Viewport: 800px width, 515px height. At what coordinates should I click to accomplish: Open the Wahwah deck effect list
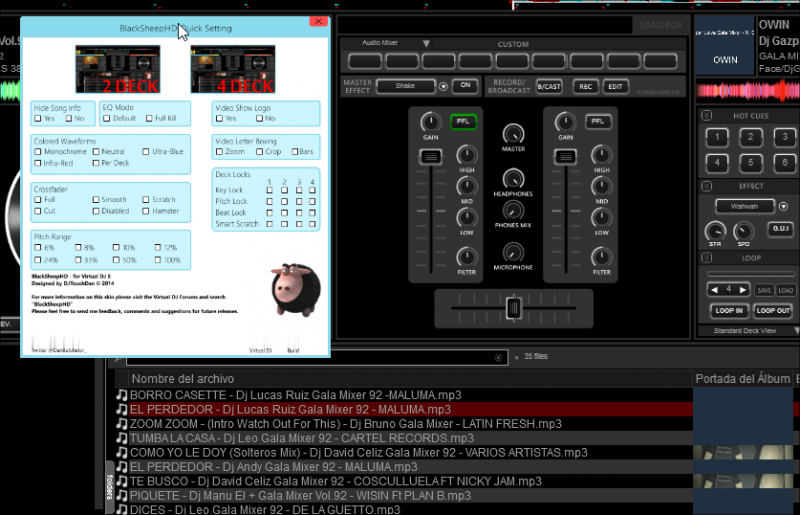pos(745,206)
